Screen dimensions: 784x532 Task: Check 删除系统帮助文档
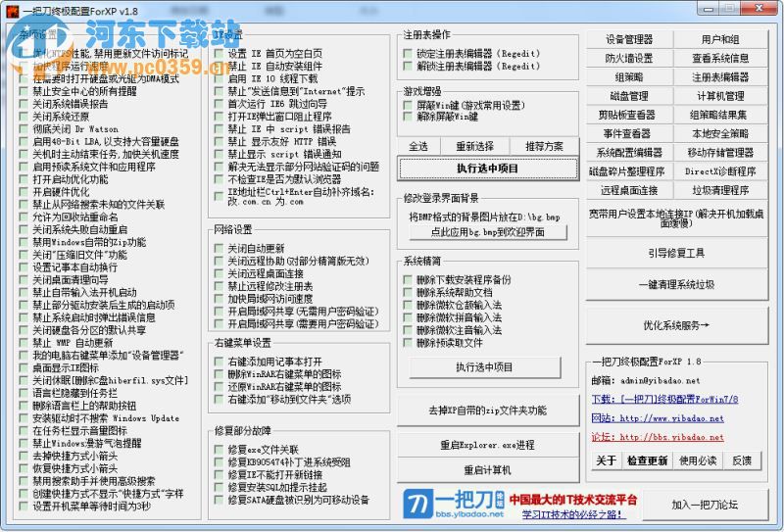tap(408, 292)
